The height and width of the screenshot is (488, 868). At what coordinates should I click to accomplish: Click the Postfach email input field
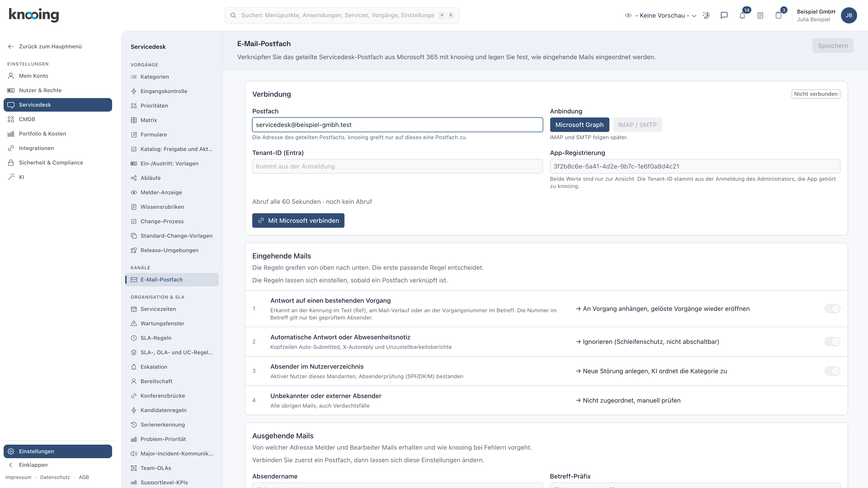397,125
